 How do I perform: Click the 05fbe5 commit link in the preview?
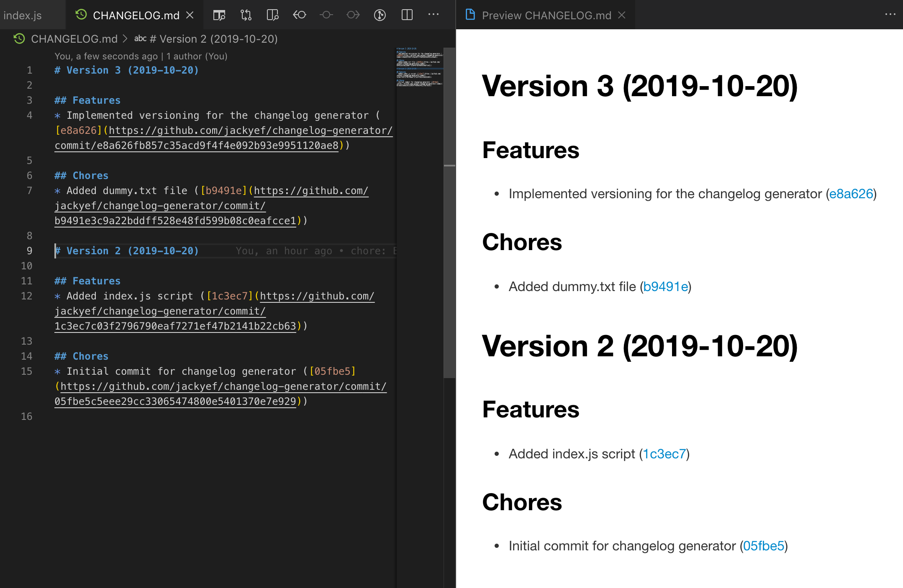click(763, 545)
